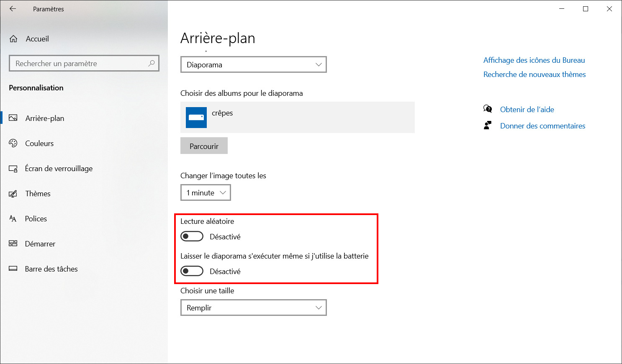Click the Écran de verrouillage icon
The width and height of the screenshot is (622, 364).
[x=13, y=169]
